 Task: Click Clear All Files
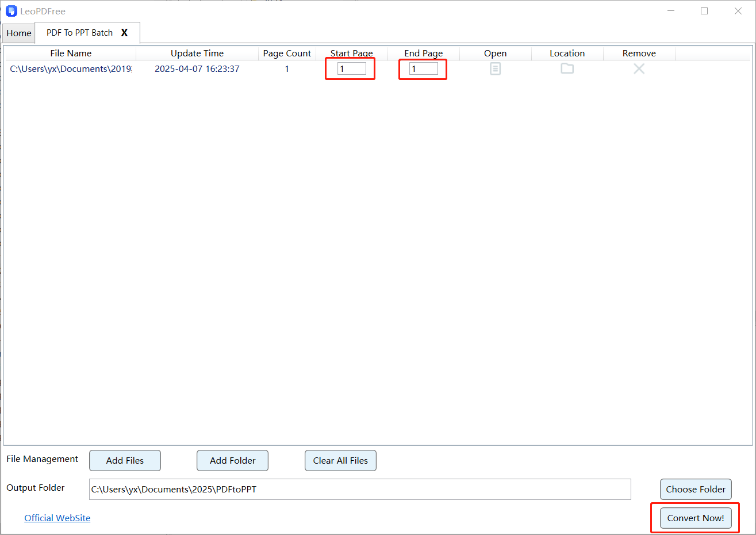(x=340, y=460)
